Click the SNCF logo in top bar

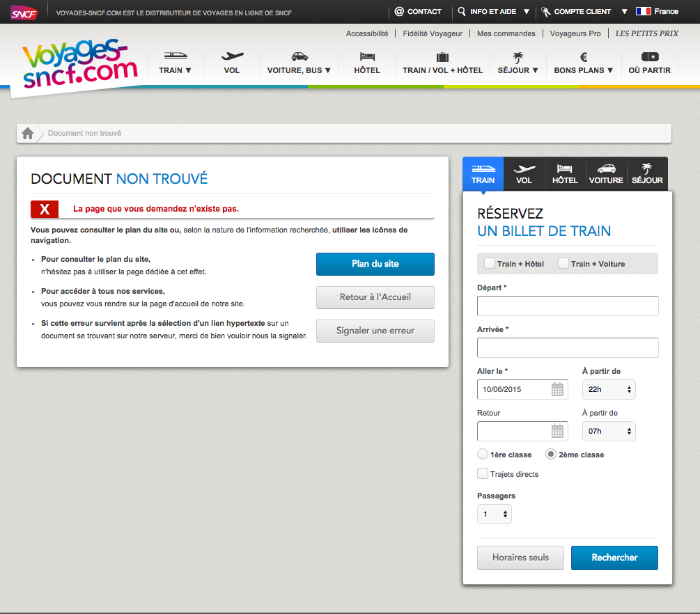point(24,13)
